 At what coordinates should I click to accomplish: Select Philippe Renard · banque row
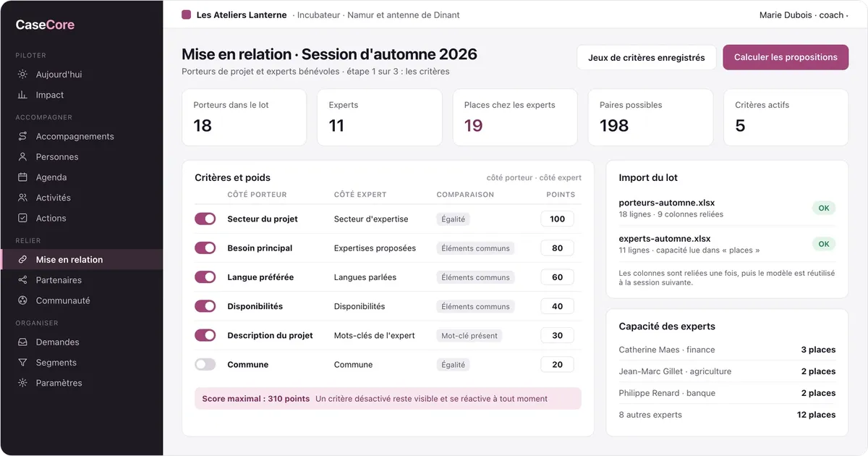click(x=727, y=393)
